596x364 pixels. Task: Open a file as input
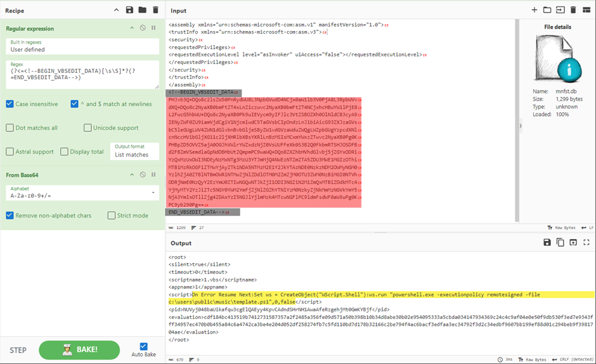click(560, 10)
